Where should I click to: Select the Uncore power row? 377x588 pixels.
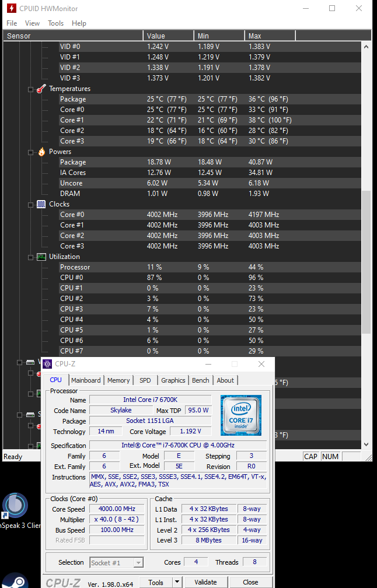pos(210,183)
